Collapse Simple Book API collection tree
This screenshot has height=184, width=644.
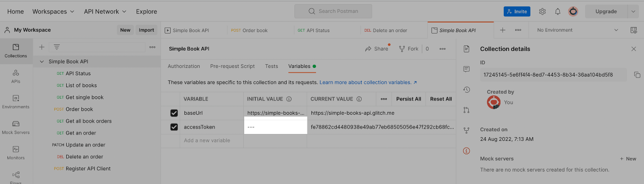point(42,61)
